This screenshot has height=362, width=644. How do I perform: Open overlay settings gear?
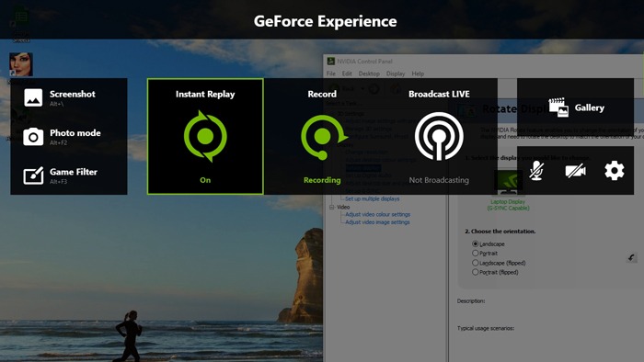(615, 171)
